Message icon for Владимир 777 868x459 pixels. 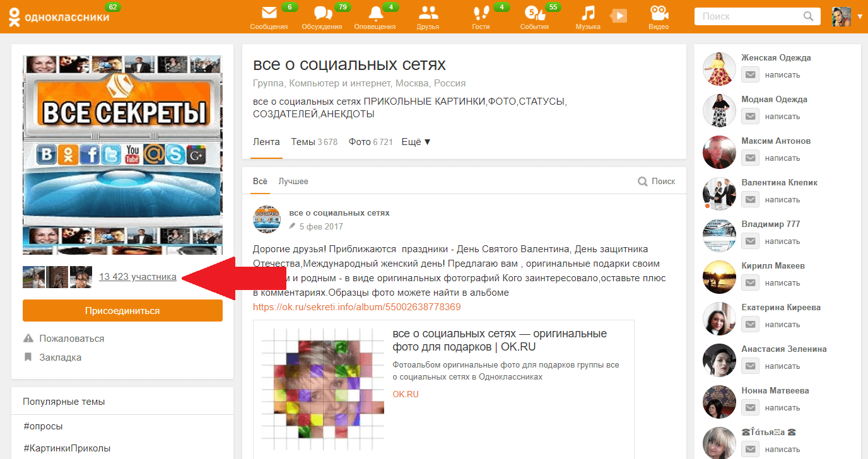click(x=750, y=241)
